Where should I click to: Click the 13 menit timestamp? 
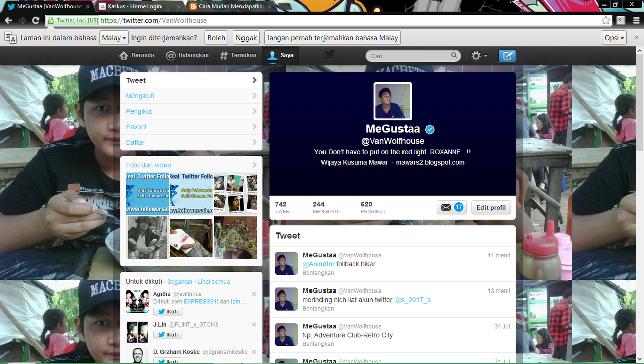499,291
